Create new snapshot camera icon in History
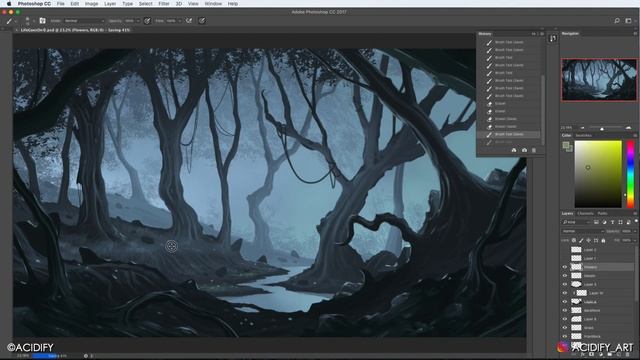 524,150
